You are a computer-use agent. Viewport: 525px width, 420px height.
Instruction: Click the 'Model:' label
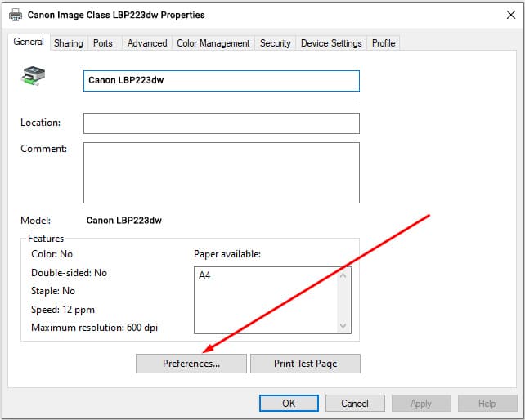pyautogui.click(x=35, y=220)
